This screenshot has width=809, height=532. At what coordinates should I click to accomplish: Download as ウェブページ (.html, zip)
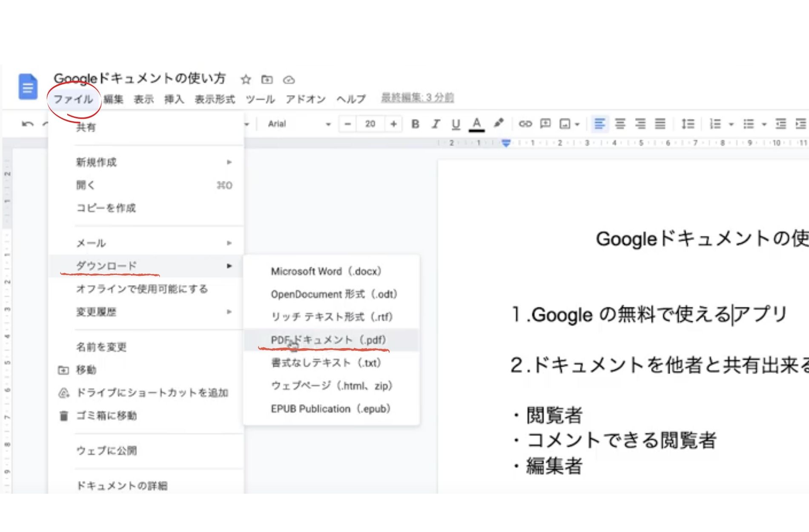pyautogui.click(x=332, y=386)
